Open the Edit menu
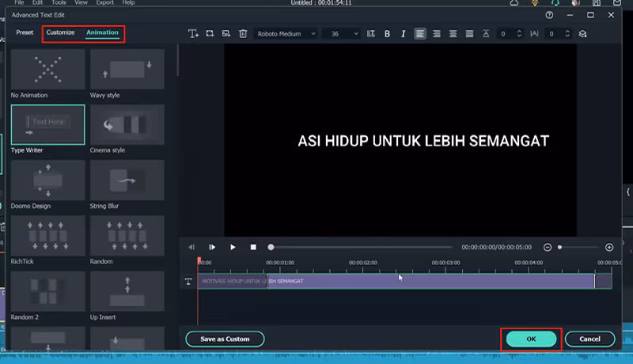 [x=37, y=2]
